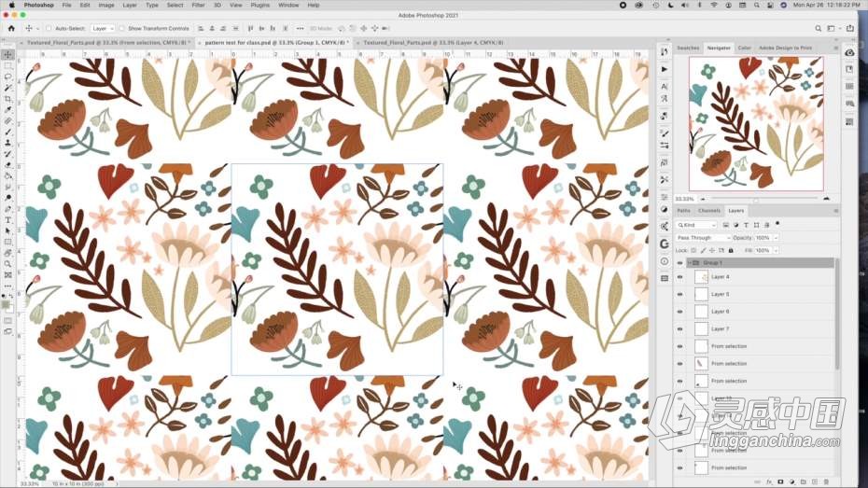The height and width of the screenshot is (488, 868).
Task: Hide Layer 7 with its eye icon
Action: pos(679,329)
